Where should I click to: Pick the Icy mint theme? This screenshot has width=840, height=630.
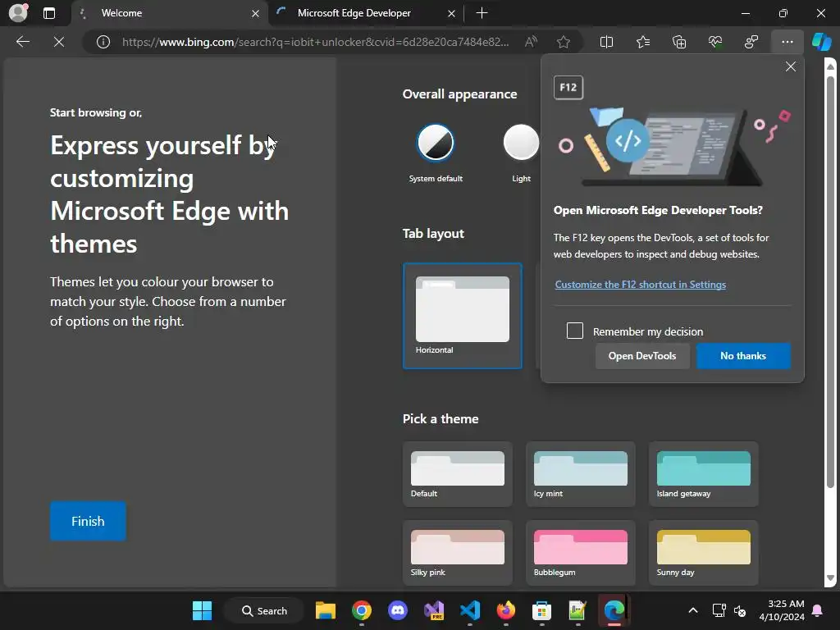(581, 474)
